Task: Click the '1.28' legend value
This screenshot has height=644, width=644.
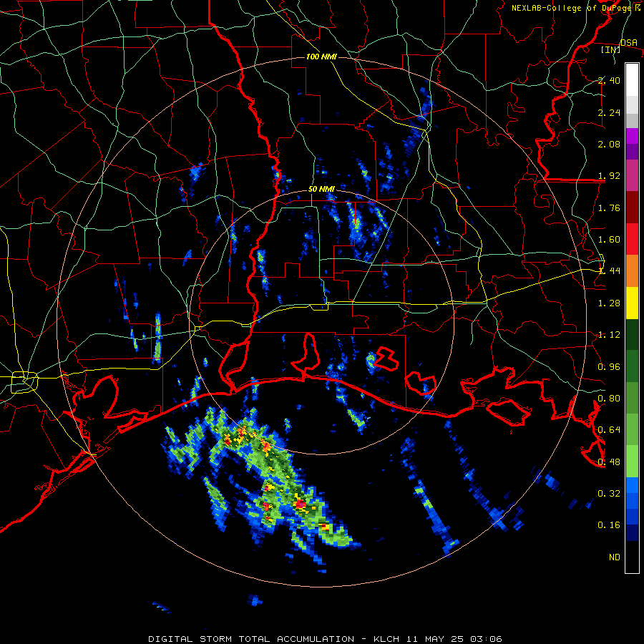Action: click(x=609, y=303)
